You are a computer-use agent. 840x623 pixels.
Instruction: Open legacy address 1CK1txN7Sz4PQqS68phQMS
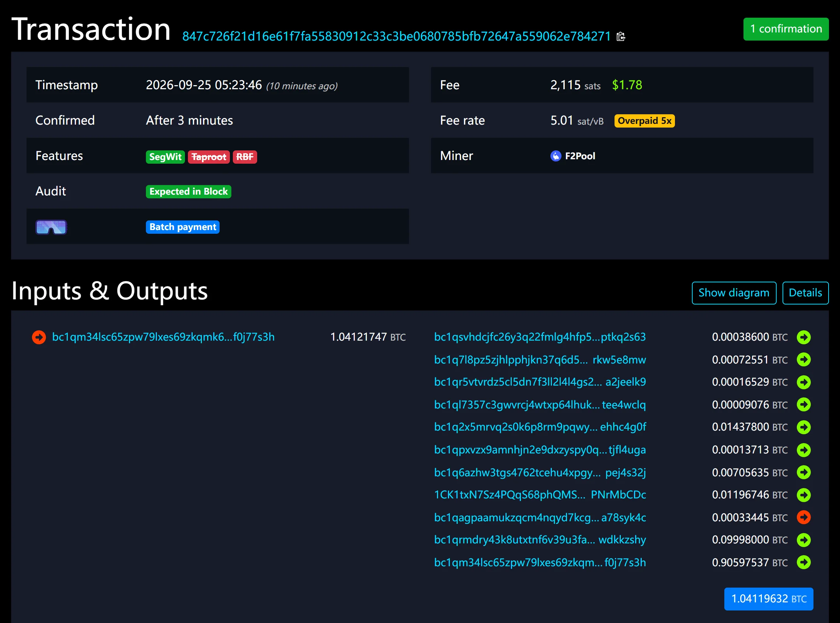point(540,495)
